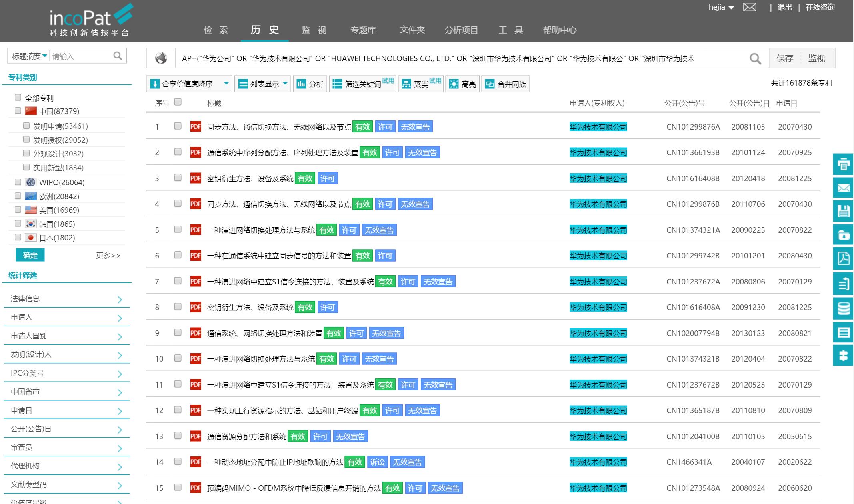Click the database stack icon in right sidebar
The height and width of the screenshot is (504, 854).
pos(843,308)
